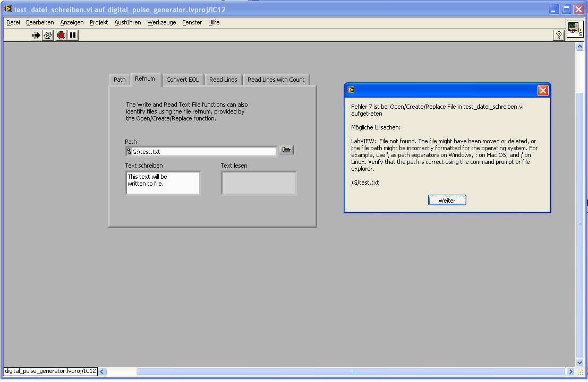
Task: Open the Hilfe menu
Action: click(x=214, y=22)
